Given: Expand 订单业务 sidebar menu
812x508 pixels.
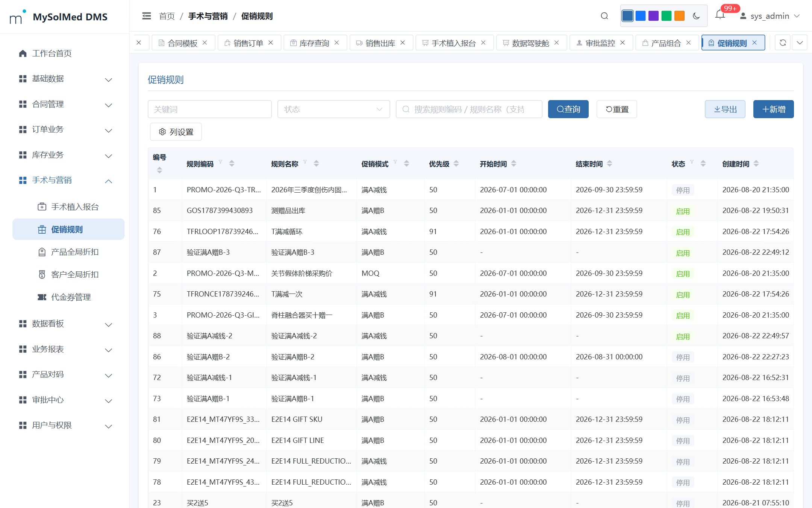Looking at the screenshot, I should coord(66,129).
